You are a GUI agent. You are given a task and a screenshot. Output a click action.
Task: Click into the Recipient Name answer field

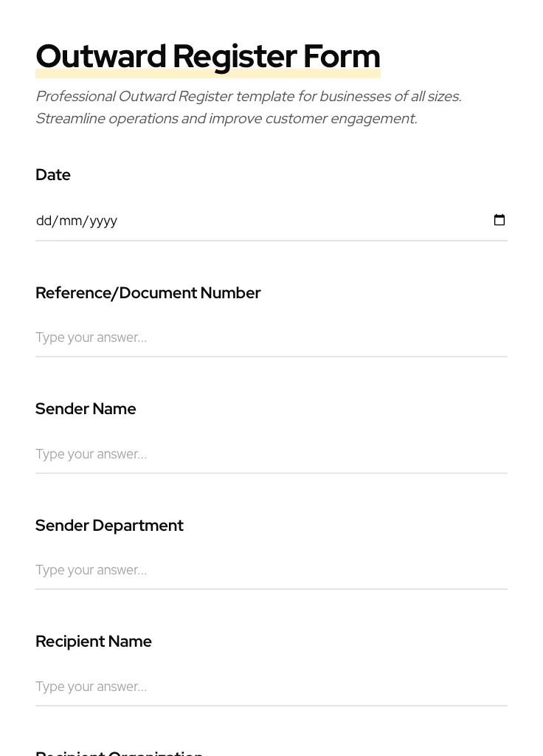point(271,687)
